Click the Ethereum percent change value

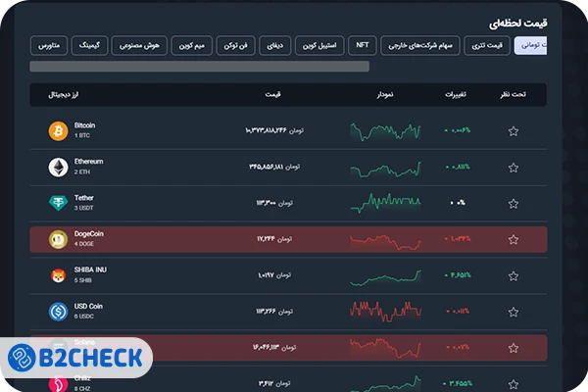[458, 167]
